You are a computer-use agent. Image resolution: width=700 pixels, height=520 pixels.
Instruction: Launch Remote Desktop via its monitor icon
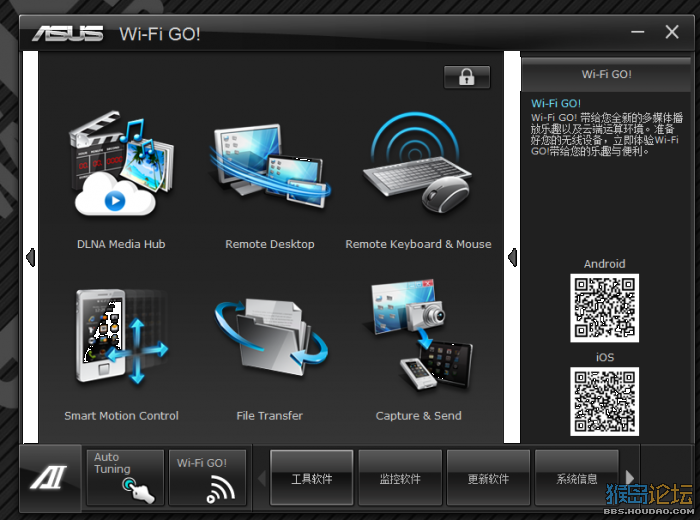(x=270, y=166)
